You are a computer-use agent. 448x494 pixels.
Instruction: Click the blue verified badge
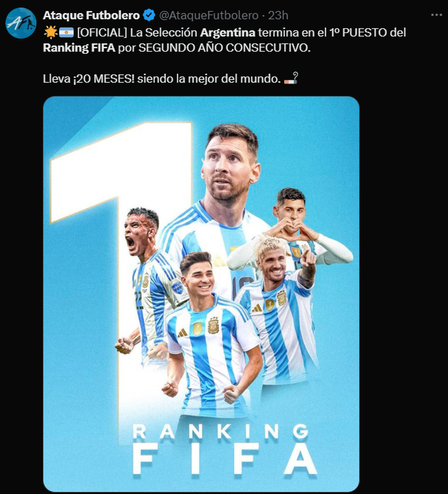tap(149, 15)
